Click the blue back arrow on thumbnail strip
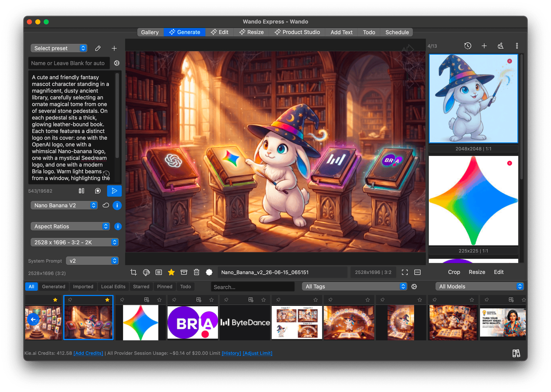 (33, 319)
